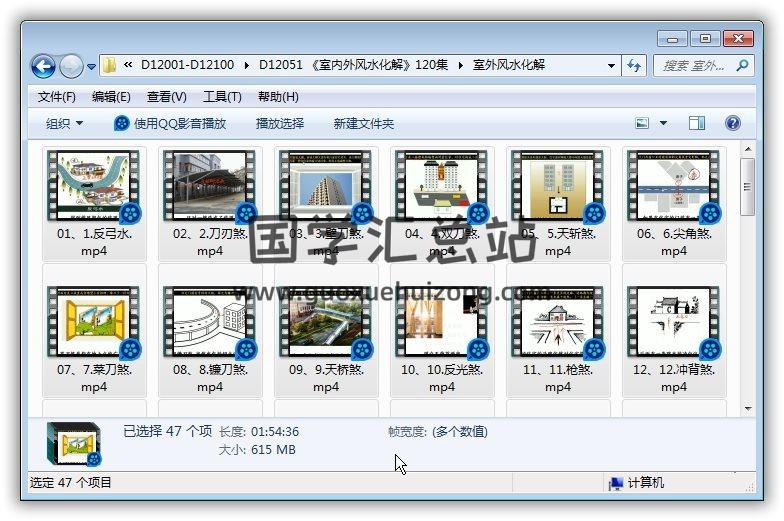Expand the recent pages history dropdown
Viewport: 784px width, 521px height.
point(92,67)
